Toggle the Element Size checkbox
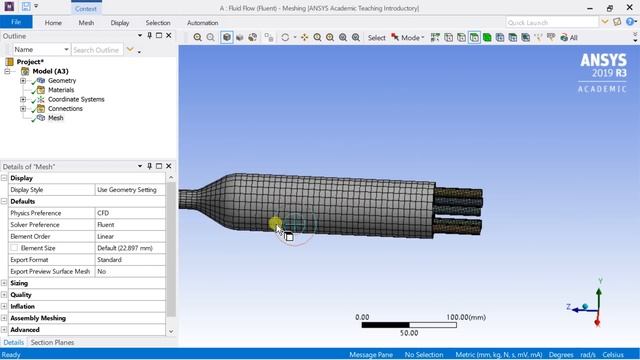This screenshot has height=360, width=640. tap(14, 248)
